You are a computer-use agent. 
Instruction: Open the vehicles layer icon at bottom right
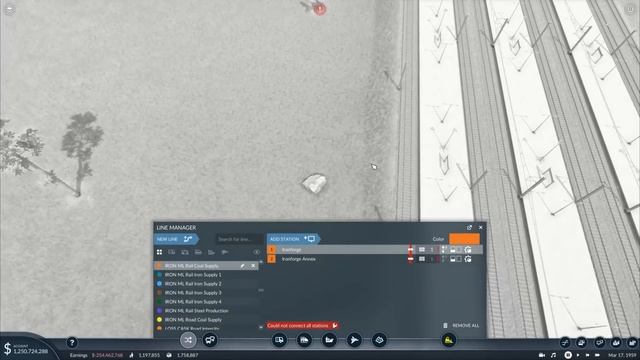pyautogui.click(x=582, y=342)
